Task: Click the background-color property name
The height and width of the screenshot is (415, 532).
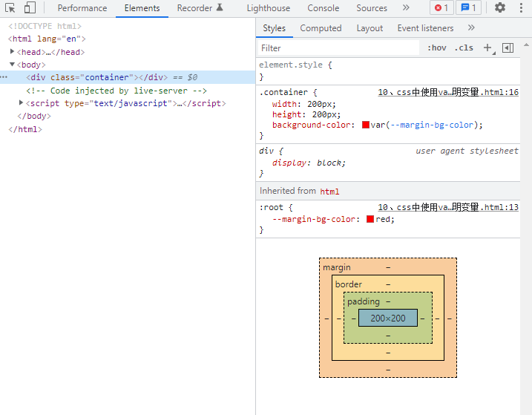Action: 311,125
